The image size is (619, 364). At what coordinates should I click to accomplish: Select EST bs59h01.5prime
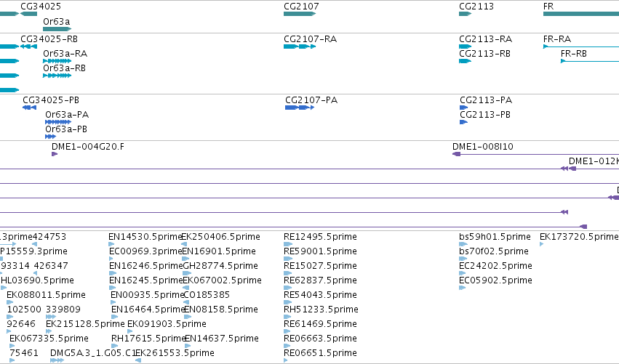(x=495, y=237)
